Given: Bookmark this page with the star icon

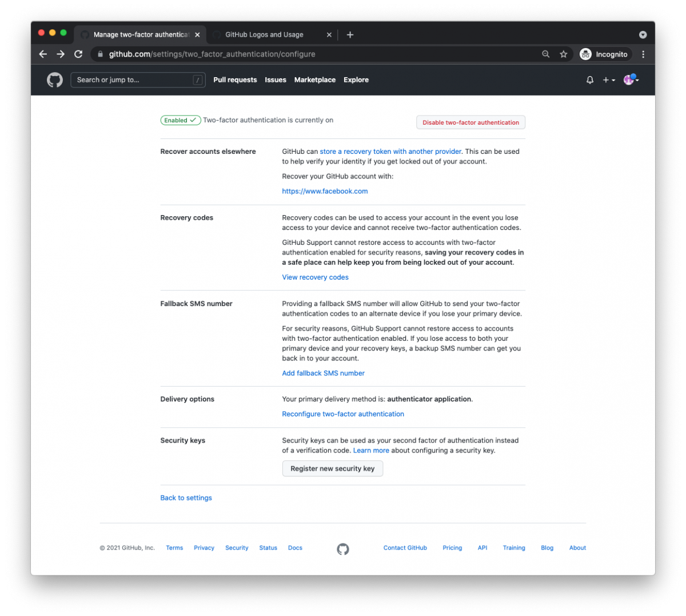Looking at the screenshot, I should (x=564, y=54).
